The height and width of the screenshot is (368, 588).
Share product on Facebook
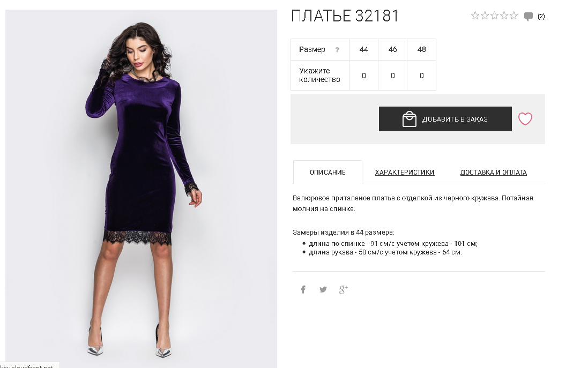click(303, 289)
